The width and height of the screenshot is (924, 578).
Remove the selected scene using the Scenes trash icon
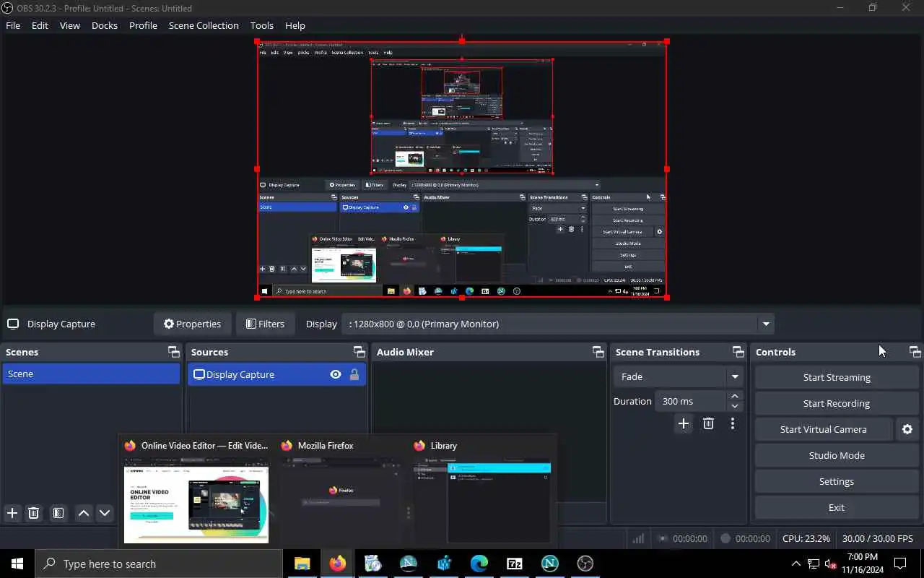pyautogui.click(x=33, y=513)
